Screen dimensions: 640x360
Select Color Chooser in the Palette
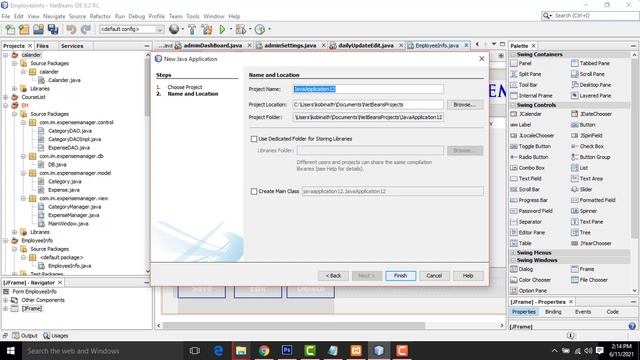[531, 280]
